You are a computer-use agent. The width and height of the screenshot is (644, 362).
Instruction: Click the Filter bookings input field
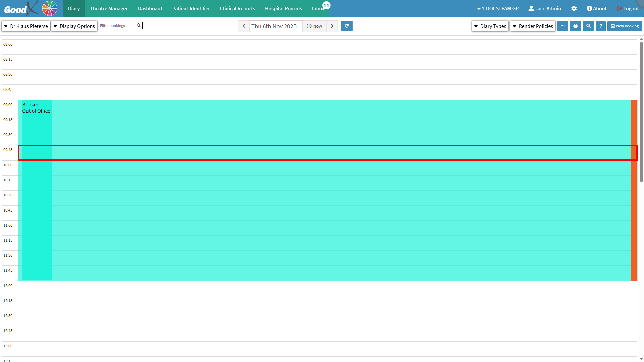tap(117, 26)
